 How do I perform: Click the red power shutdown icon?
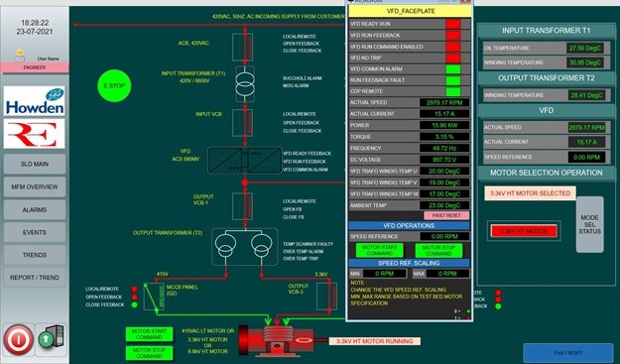click(19, 339)
